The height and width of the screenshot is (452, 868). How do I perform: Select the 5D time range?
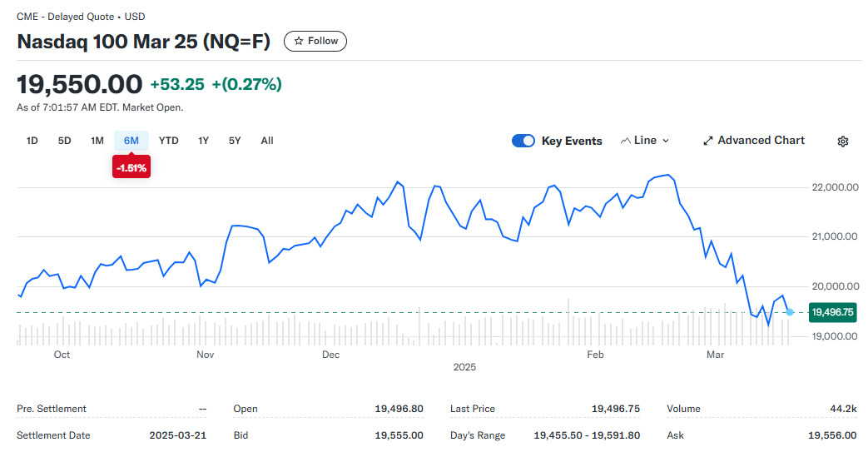point(64,141)
